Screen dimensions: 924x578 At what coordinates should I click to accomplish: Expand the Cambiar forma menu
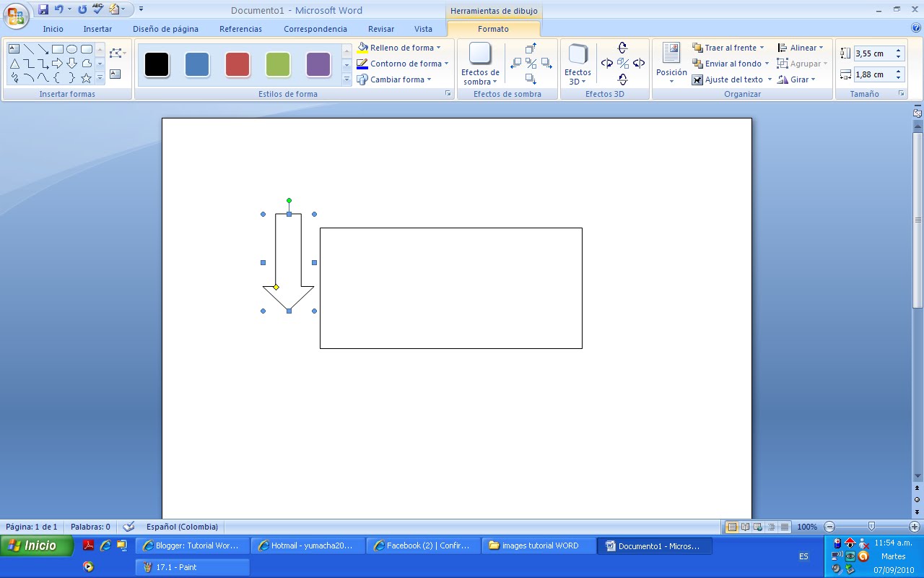pyautogui.click(x=396, y=79)
